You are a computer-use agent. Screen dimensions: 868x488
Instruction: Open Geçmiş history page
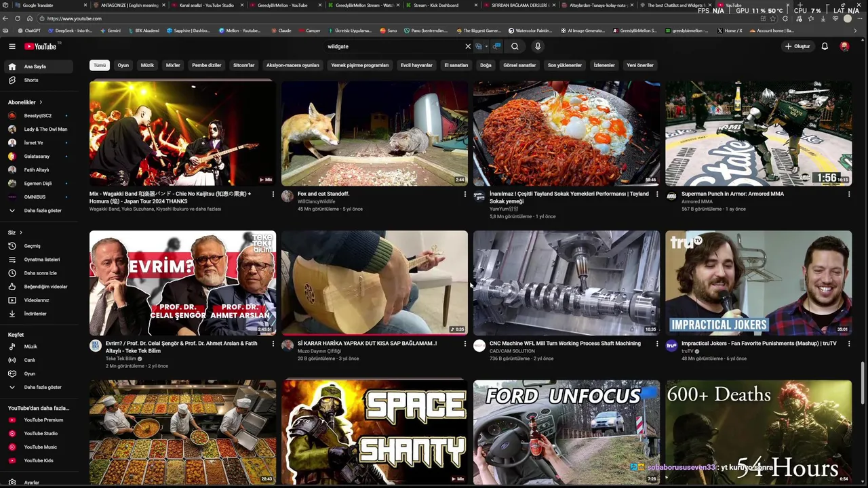tap(39, 246)
